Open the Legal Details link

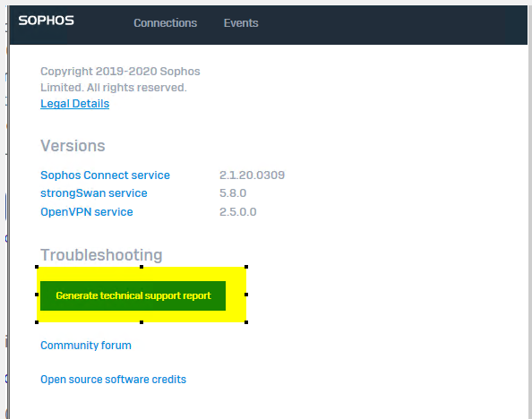pos(74,104)
